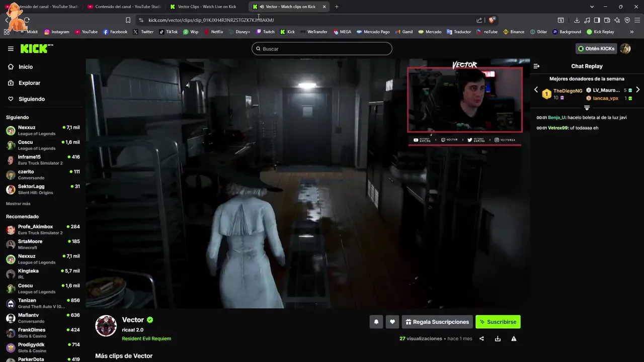This screenshot has height=362, width=644.
Task: Open FrankDimes recommended channel
Action: pyautogui.click(x=43, y=333)
